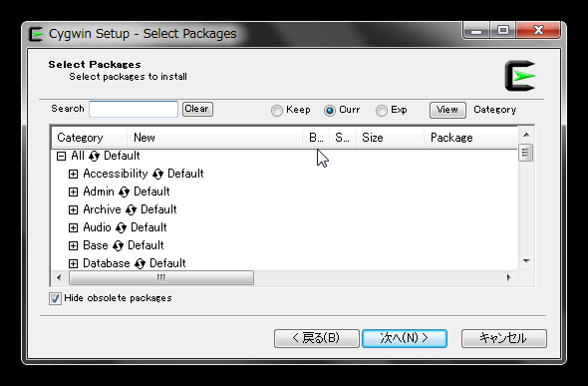Click the Default text for Base

coord(146,245)
